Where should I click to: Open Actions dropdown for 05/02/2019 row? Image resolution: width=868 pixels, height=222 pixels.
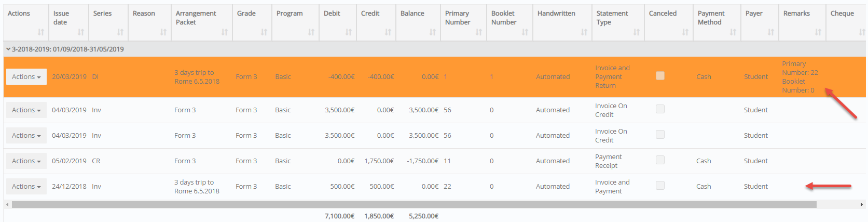click(26, 161)
